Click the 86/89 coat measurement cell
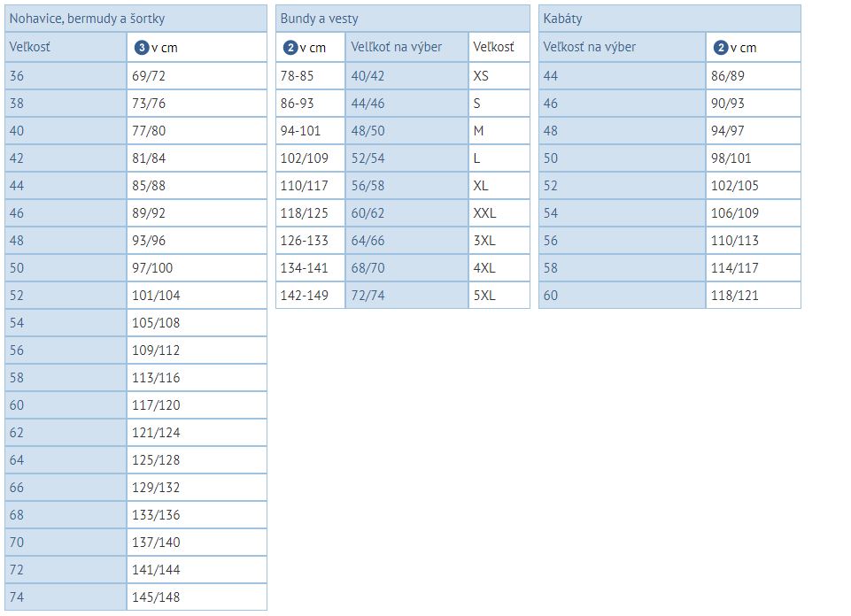The image size is (851, 616). [754, 76]
